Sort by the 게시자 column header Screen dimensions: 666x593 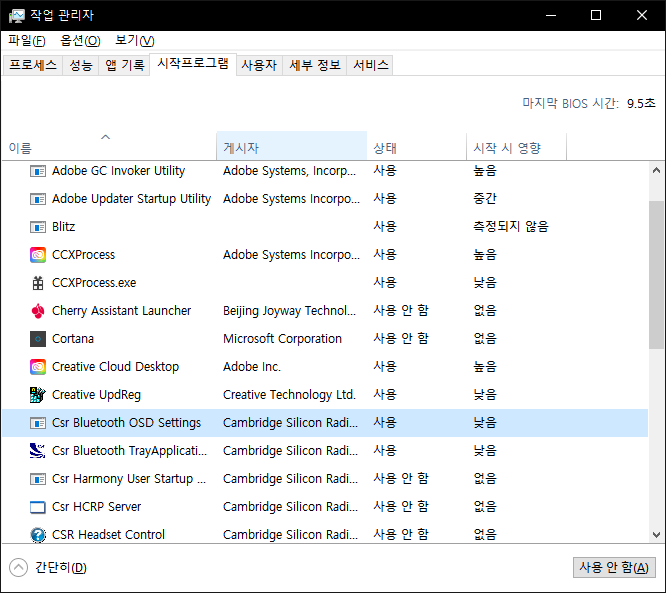291,146
